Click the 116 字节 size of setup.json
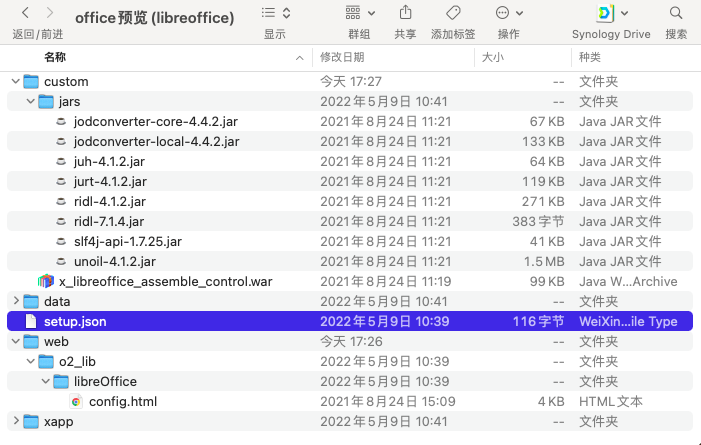This screenshot has width=701, height=445. click(538, 322)
